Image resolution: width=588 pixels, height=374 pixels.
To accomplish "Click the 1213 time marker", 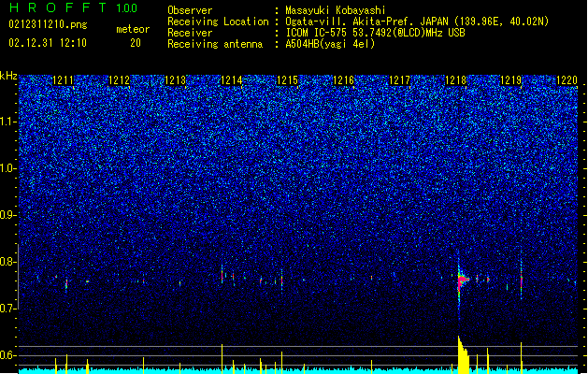I will click(x=175, y=80).
